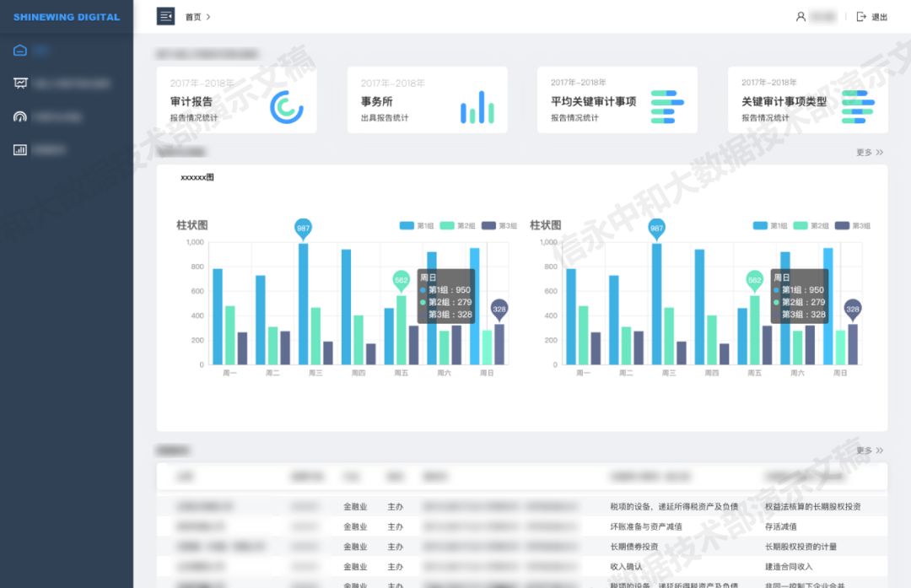Click the 权益法核算的长期股权投资 cell

(813, 507)
